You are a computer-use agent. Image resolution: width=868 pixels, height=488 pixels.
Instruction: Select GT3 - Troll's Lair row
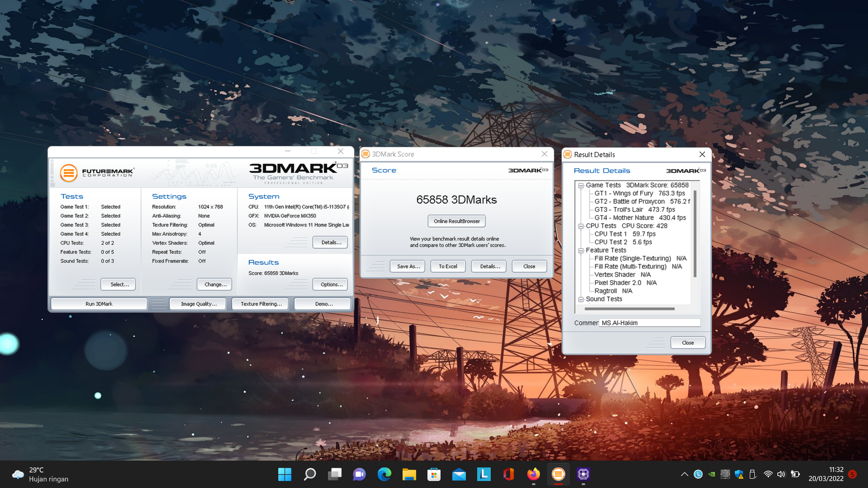pos(635,210)
